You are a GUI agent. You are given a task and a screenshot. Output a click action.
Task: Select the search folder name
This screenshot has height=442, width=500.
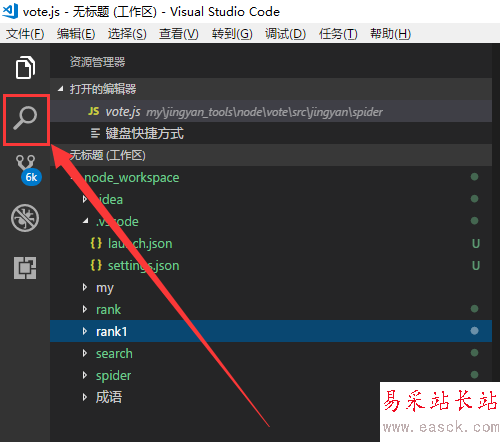click(114, 353)
